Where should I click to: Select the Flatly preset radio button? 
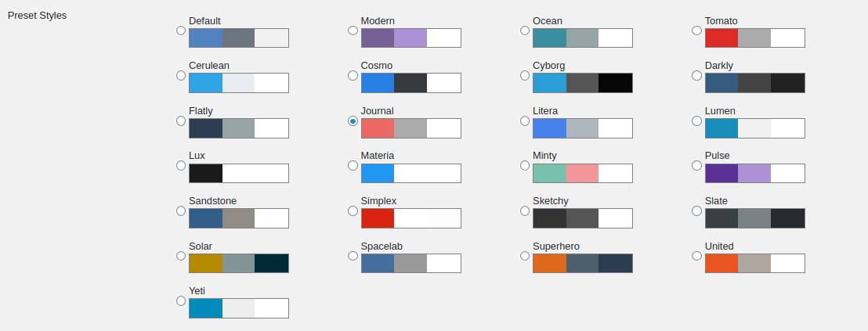tap(180, 121)
